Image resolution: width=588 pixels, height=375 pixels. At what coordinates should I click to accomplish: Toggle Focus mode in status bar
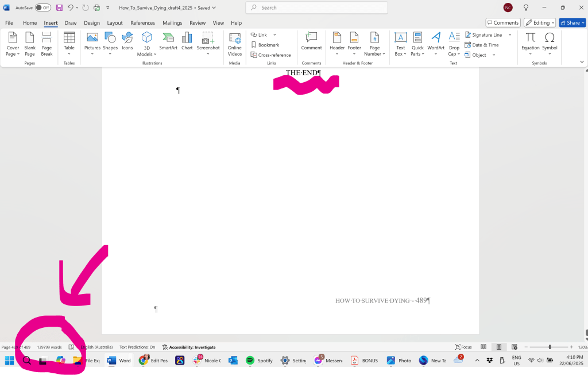click(x=463, y=347)
